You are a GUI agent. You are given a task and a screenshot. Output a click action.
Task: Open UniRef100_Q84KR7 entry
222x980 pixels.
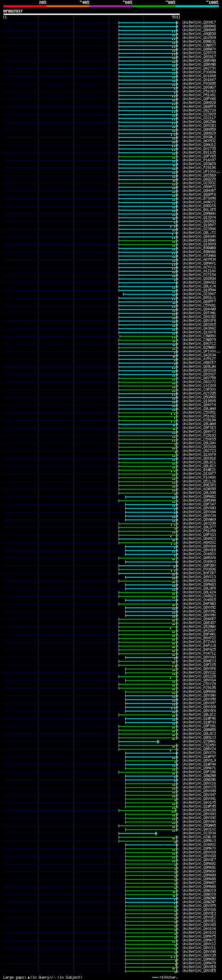coord(199,619)
